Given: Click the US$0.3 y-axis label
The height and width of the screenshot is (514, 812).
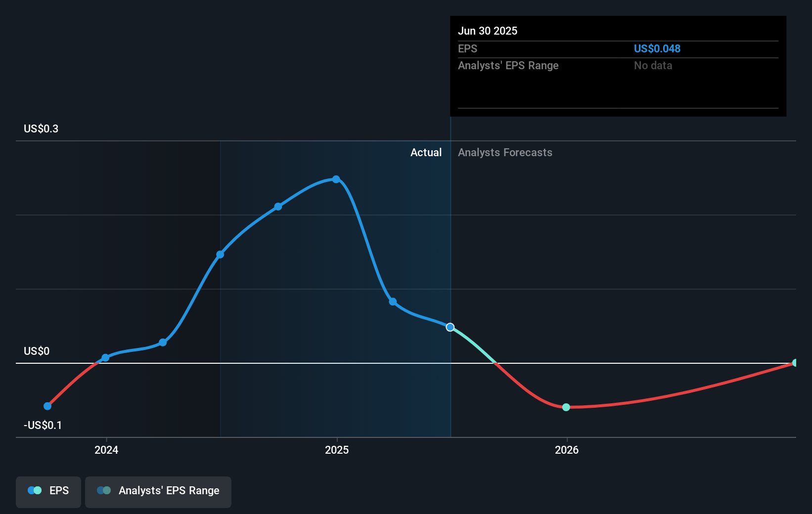Looking at the screenshot, I should pyautogui.click(x=41, y=129).
